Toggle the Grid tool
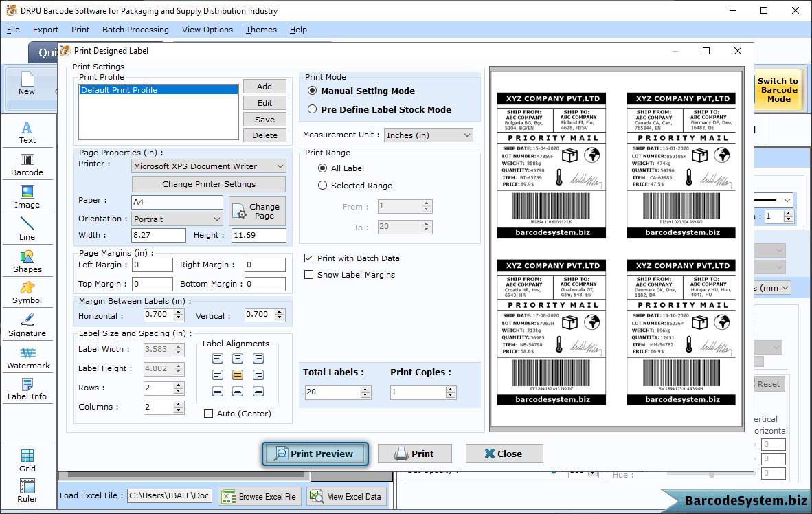Image resolution: width=812 pixels, height=514 pixels. coord(27,460)
